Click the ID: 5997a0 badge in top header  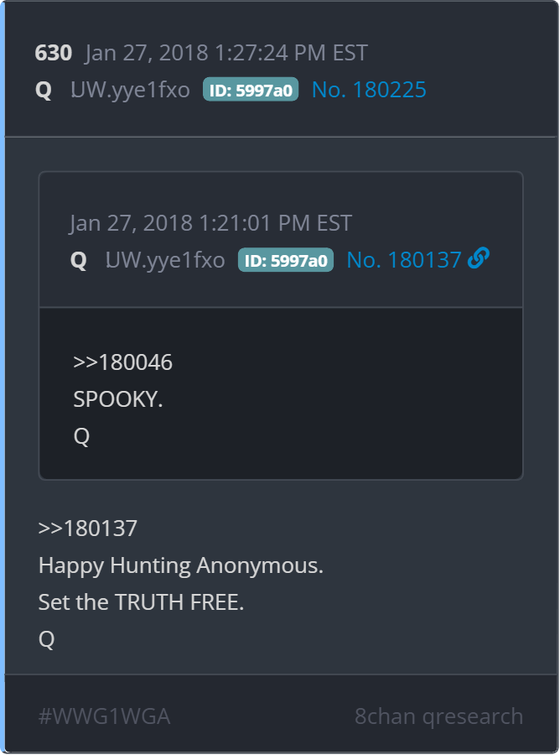click(251, 90)
